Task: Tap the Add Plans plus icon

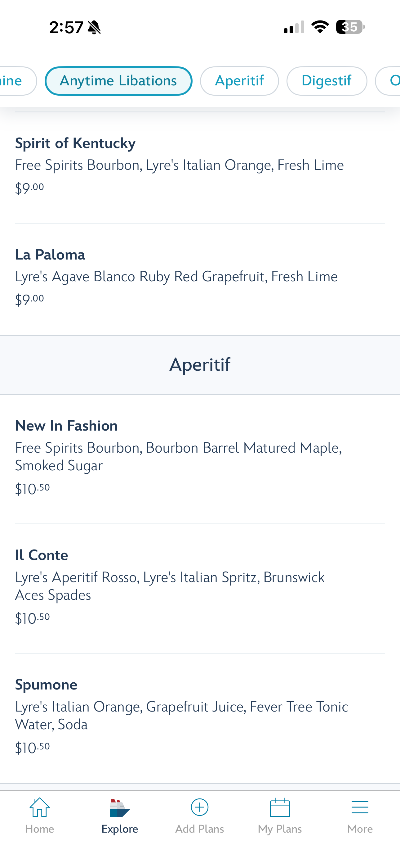Action: pos(200,807)
